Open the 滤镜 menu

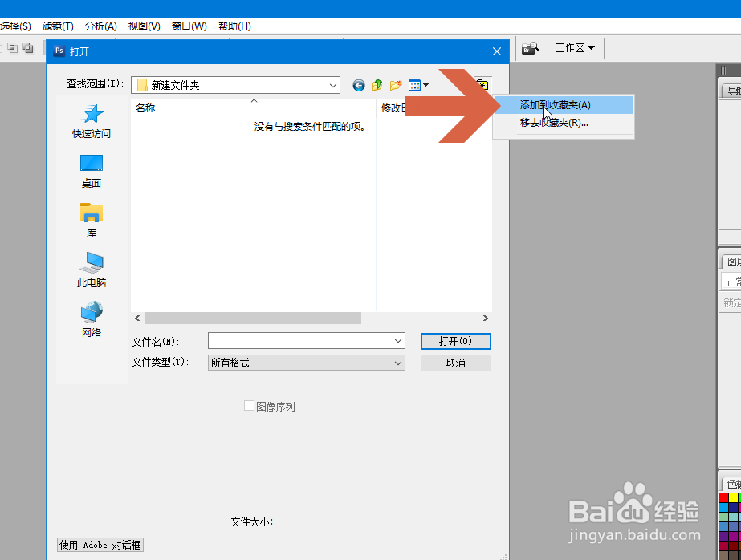click(x=57, y=26)
